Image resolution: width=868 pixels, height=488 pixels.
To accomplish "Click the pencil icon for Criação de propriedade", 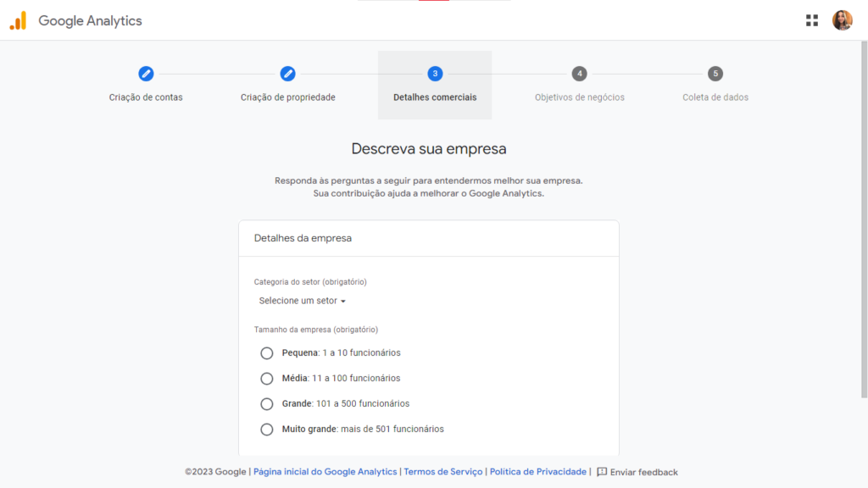I will [287, 74].
